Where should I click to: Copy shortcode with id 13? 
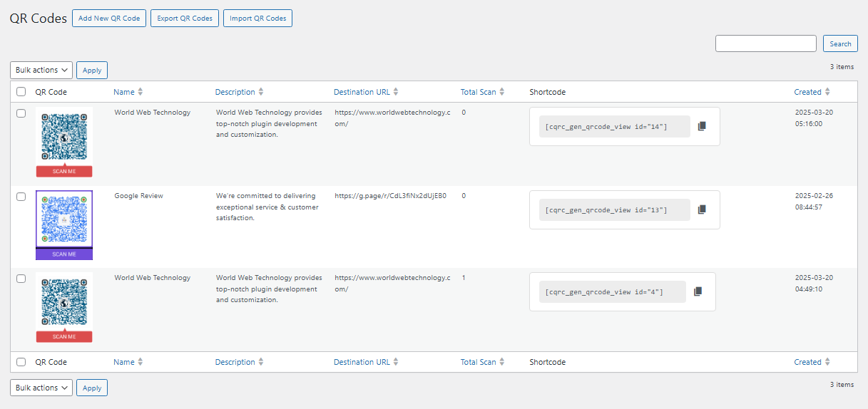pyautogui.click(x=702, y=209)
